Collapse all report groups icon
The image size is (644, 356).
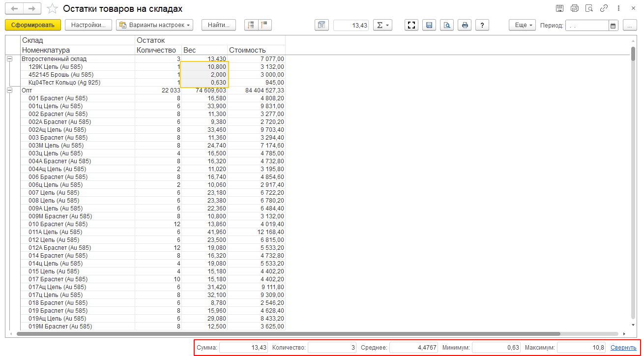click(265, 25)
